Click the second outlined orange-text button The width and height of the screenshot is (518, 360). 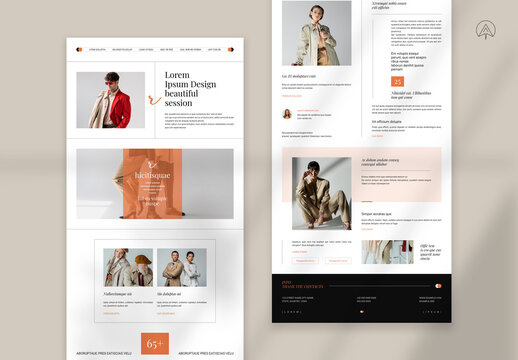pos(338,260)
